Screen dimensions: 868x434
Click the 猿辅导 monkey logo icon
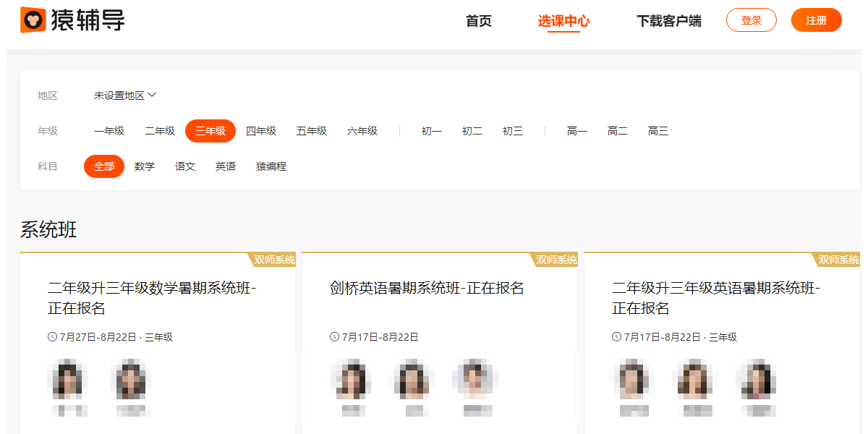[33, 20]
